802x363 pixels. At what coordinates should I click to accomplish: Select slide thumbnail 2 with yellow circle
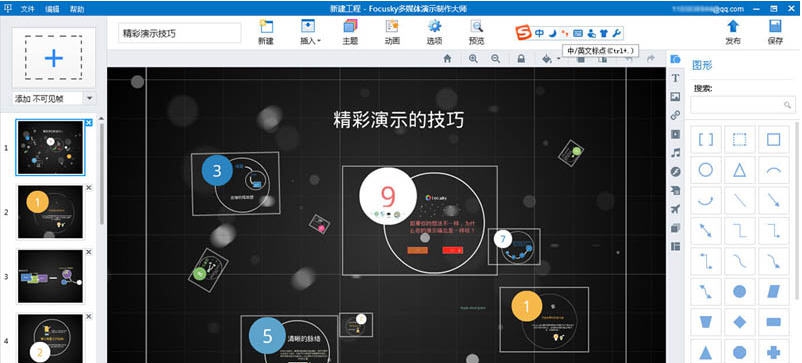point(50,212)
